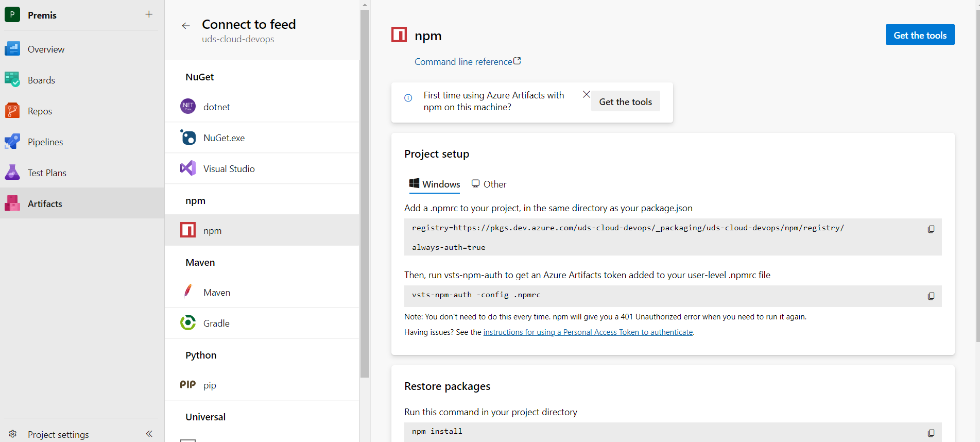Copy the npm install command
This screenshot has height=442, width=980.
(x=931, y=433)
